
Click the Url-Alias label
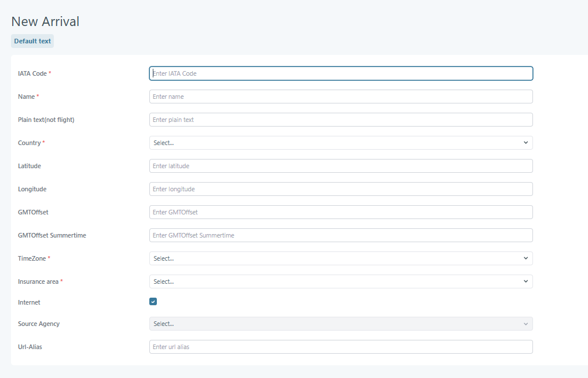[x=30, y=347]
